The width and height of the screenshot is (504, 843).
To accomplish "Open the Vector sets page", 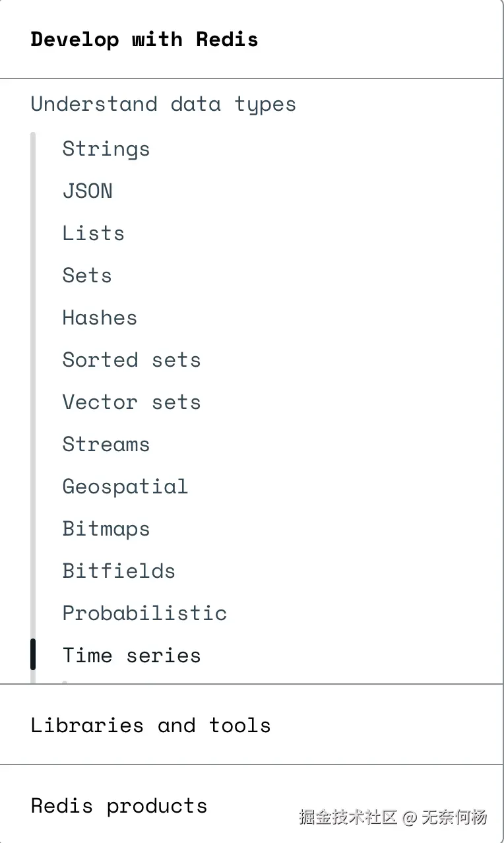I will tap(131, 402).
